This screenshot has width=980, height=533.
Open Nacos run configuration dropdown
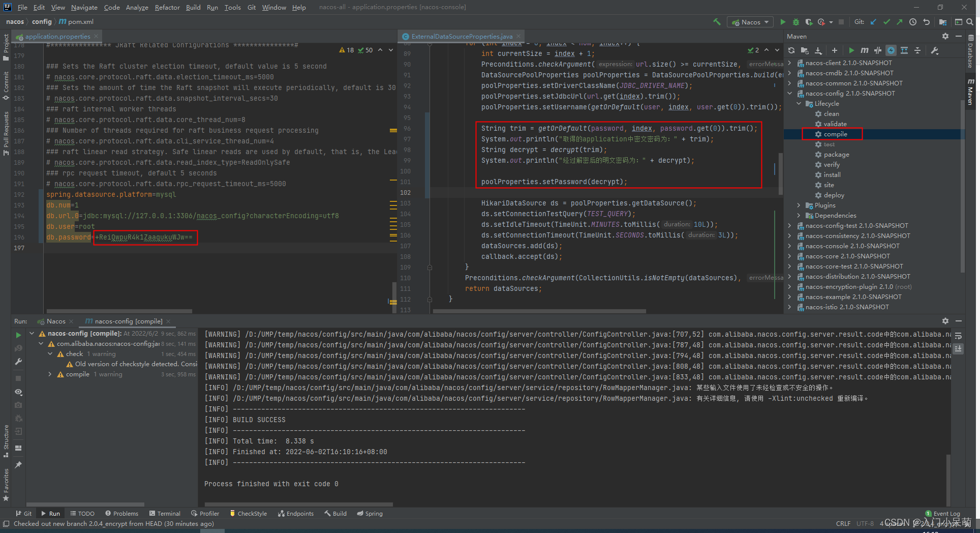tap(751, 22)
